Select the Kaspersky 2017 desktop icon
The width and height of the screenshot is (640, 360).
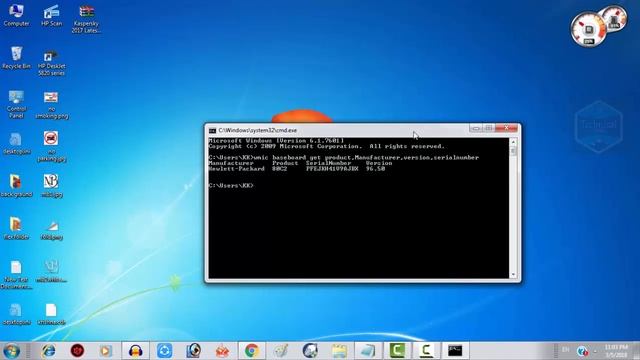tap(86, 19)
